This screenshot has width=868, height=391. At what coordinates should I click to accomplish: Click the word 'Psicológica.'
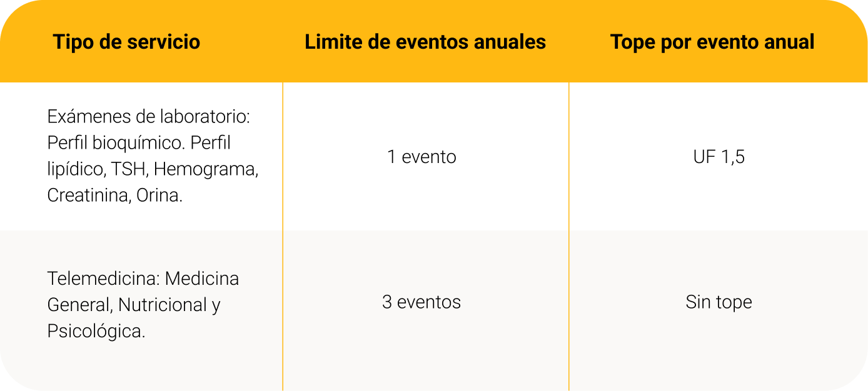tap(96, 331)
